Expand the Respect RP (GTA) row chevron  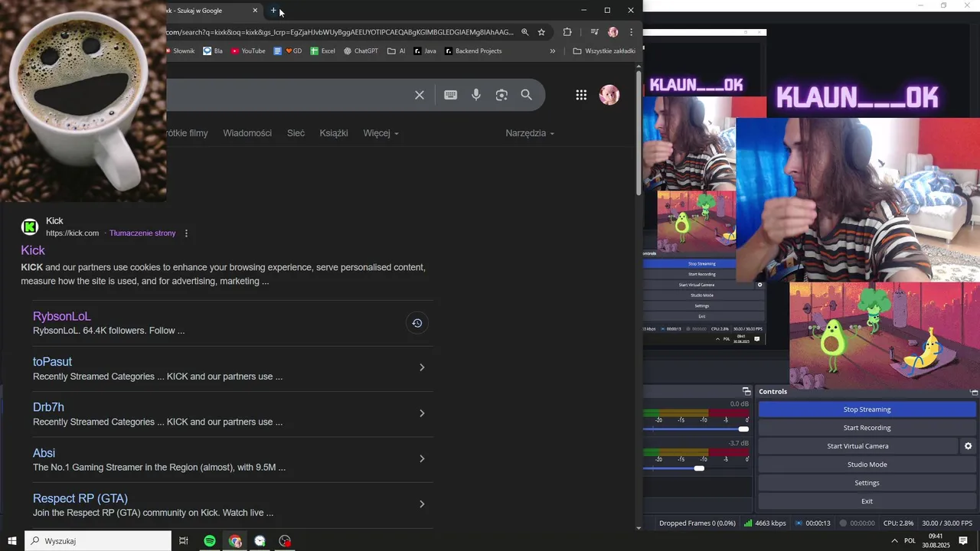pyautogui.click(x=422, y=504)
